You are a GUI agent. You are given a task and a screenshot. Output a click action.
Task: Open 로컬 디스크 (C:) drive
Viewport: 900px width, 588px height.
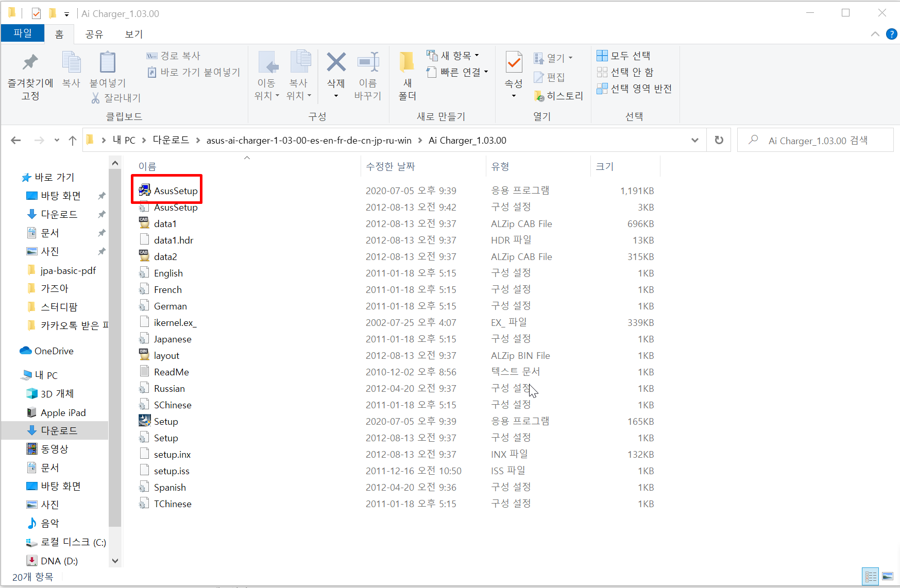[66, 542]
